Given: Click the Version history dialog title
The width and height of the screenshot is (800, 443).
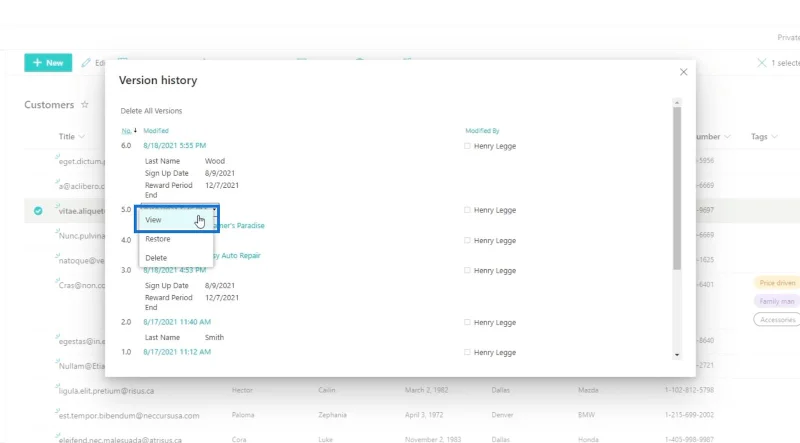Looking at the screenshot, I should point(158,80).
